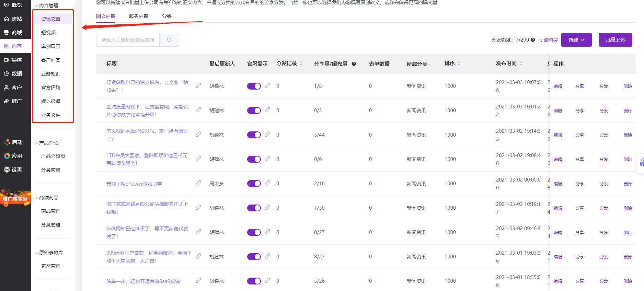Toggle 官网显示 for 浙江贰贰网络 row
Image resolution: width=644 pixels, height=291 pixels.
(254, 208)
